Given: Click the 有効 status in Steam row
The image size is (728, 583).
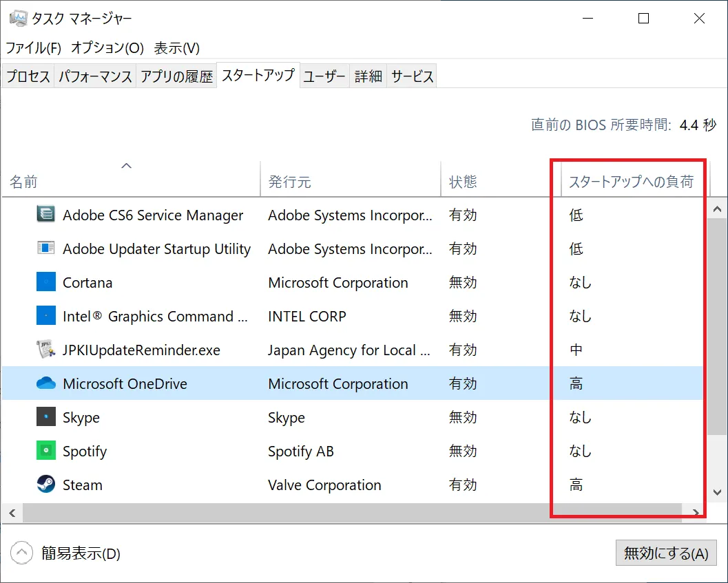Looking at the screenshot, I should [x=462, y=485].
